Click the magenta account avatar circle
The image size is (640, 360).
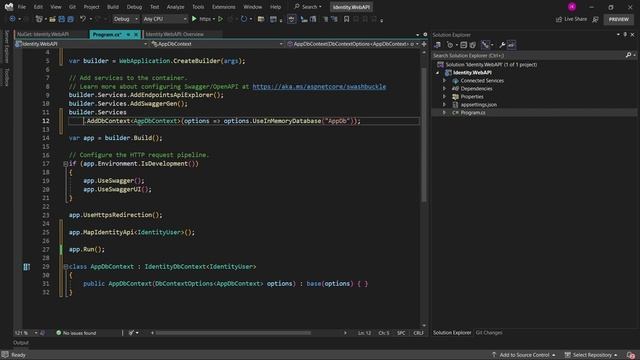tap(572, 7)
